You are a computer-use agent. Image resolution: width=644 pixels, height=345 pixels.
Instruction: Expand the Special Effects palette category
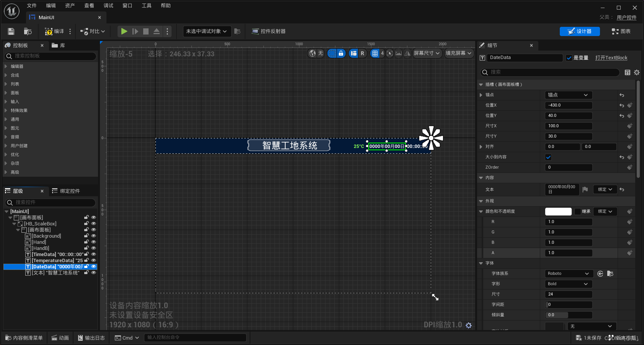coord(6,110)
